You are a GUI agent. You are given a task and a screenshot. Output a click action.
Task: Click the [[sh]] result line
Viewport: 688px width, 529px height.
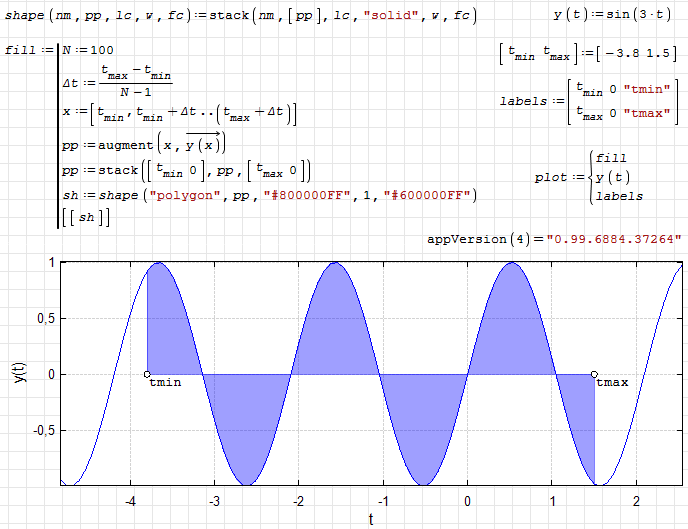pos(85,217)
